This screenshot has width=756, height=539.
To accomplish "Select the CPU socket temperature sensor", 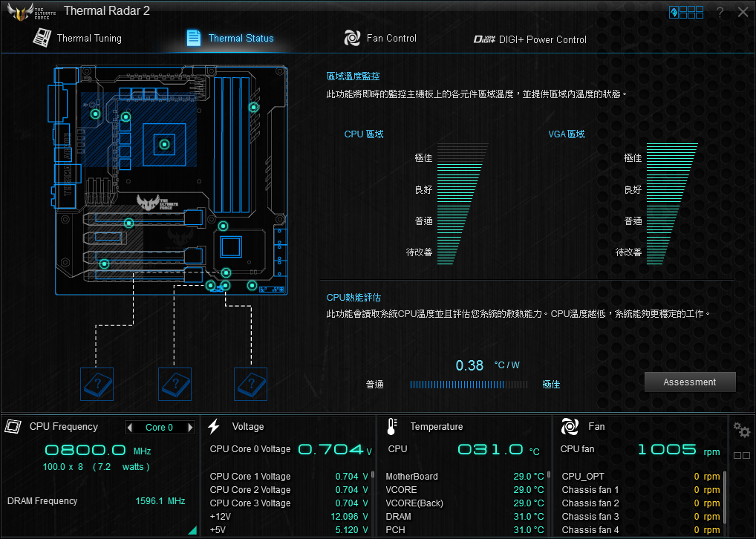I will [x=164, y=144].
